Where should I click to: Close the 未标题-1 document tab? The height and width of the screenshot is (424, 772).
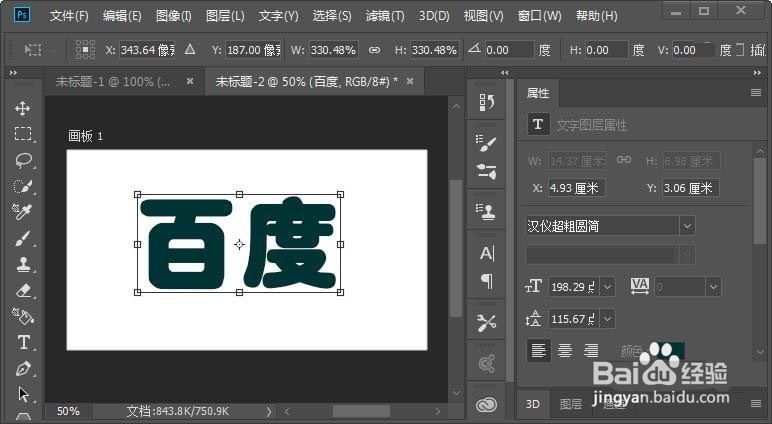pyautogui.click(x=190, y=81)
